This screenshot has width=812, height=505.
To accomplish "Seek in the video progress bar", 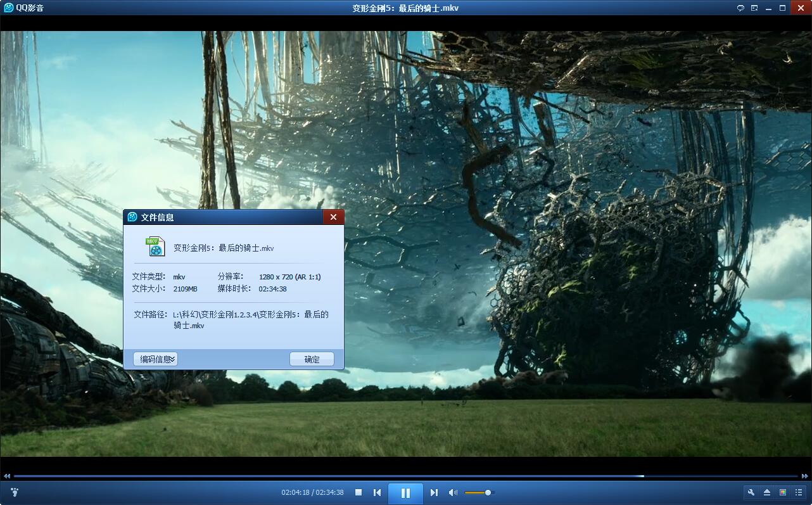I will [x=405, y=476].
